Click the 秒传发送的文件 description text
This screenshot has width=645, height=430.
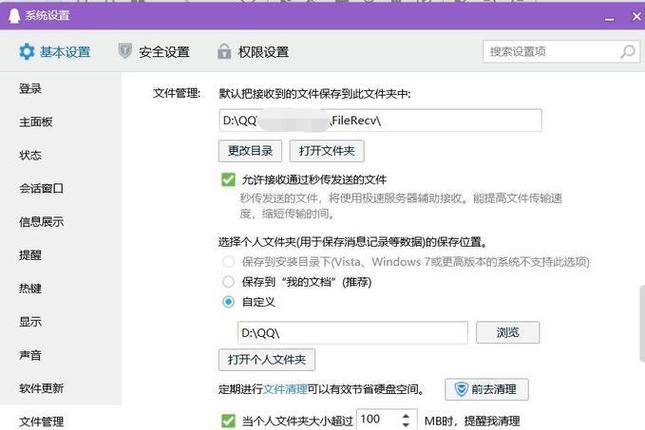click(401, 206)
